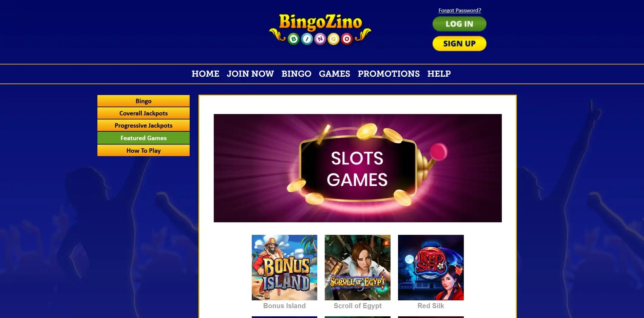Go to HOME in the navigation bar
The image size is (644, 318).
click(x=205, y=74)
